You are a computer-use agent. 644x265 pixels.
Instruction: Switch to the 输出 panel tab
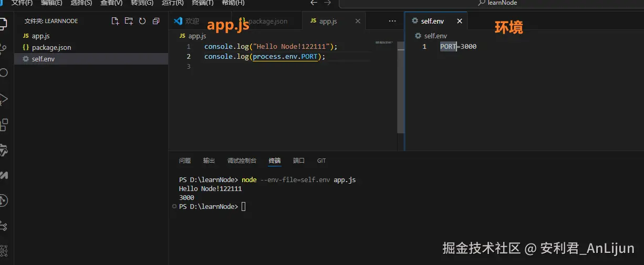(209, 161)
